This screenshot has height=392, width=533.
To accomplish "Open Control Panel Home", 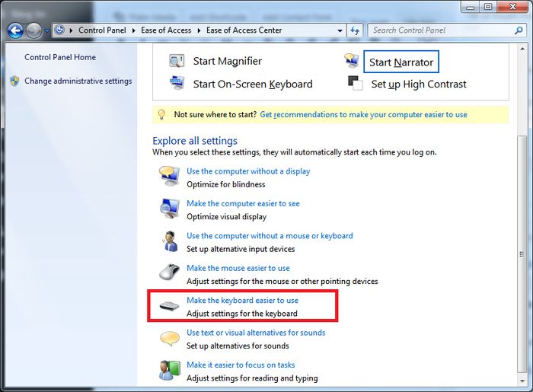I will [x=60, y=57].
